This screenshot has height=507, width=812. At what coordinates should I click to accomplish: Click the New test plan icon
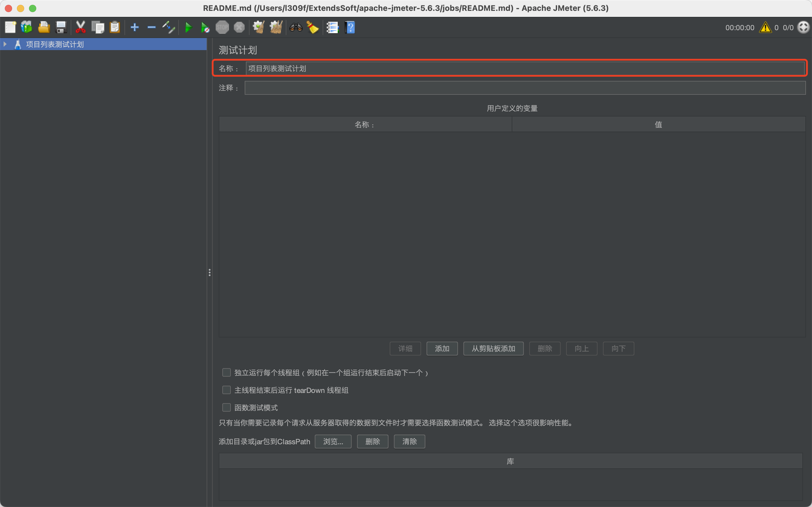[x=10, y=27]
